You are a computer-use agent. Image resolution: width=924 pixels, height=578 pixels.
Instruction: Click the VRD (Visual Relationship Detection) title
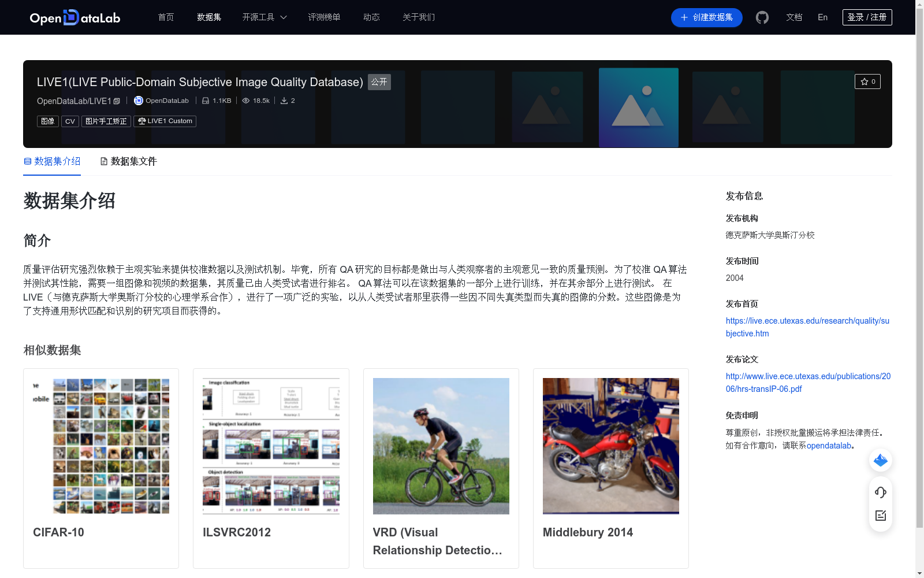pyautogui.click(x=438, y=541)
